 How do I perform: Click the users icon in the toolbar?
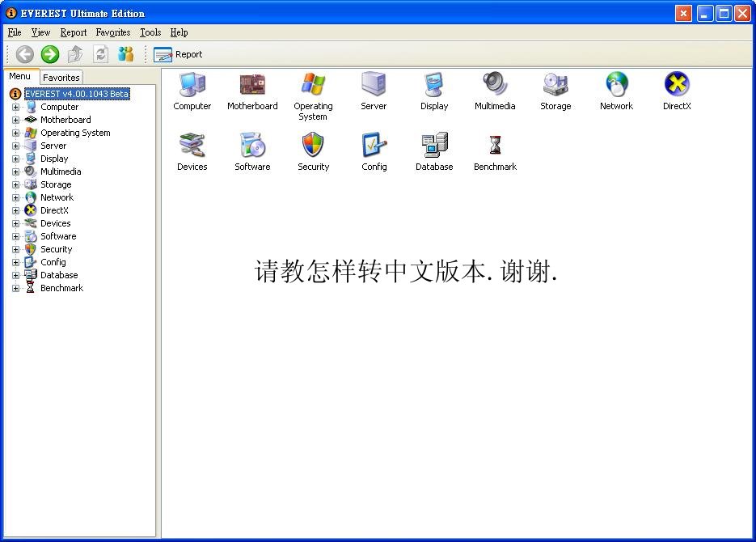(x=125, y=54)
